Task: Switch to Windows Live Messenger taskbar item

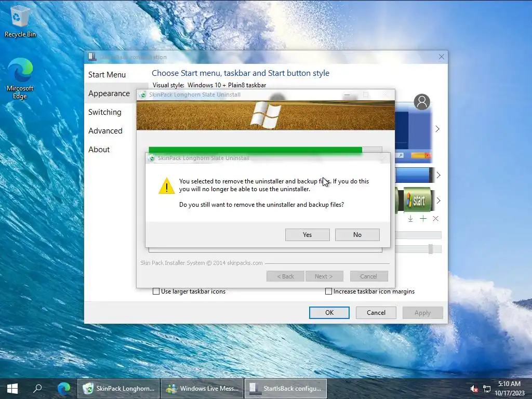Action: click(x=202, y=389)
